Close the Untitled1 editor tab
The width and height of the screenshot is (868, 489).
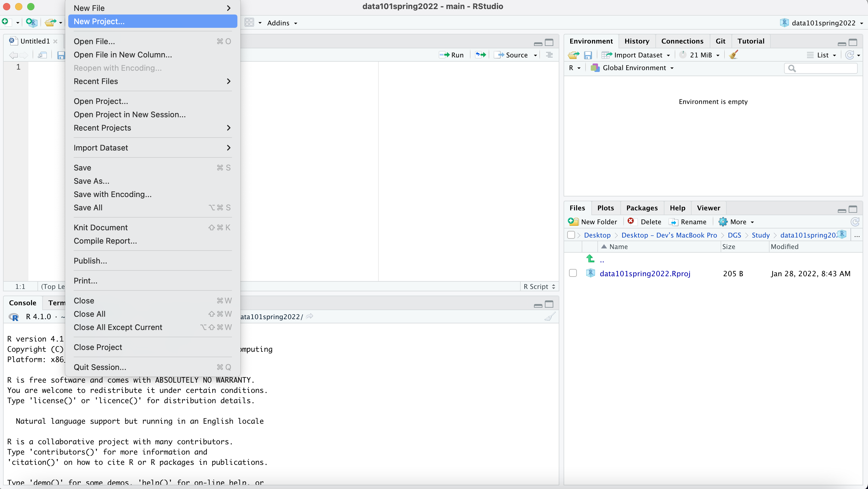tap(55, 41)
